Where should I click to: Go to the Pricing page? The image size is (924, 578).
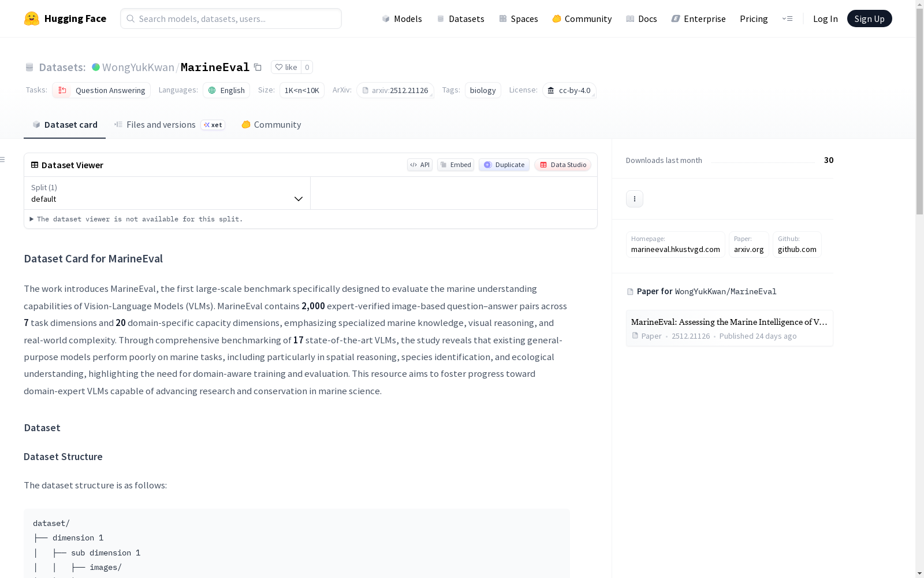coord(754,18)
